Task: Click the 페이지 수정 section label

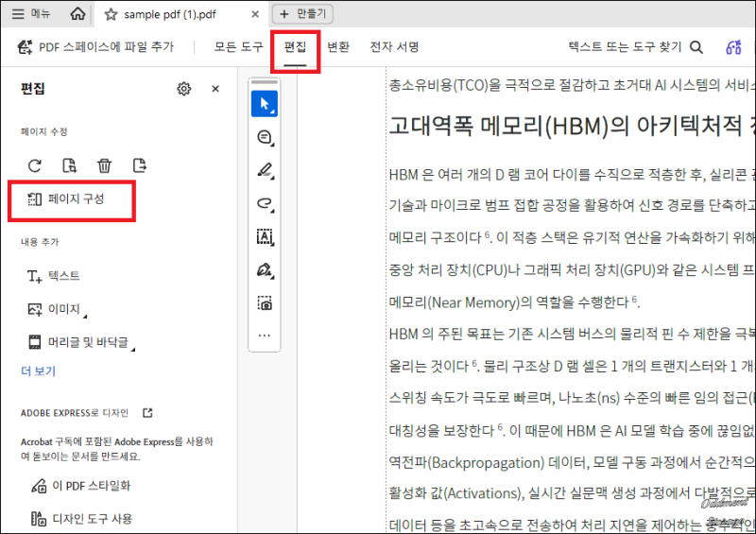Action: (x=44, y=131)
